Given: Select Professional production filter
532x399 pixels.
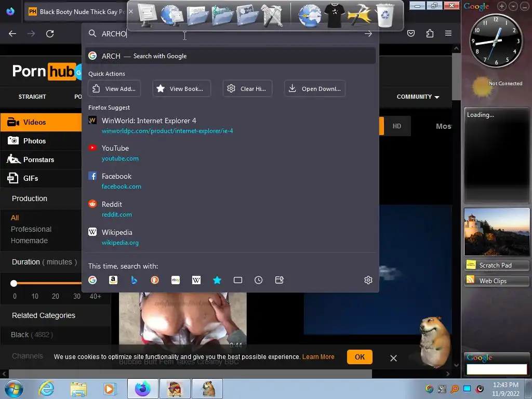Looking at the screenshot, I should pyautogui.click(x=31, y=229).
